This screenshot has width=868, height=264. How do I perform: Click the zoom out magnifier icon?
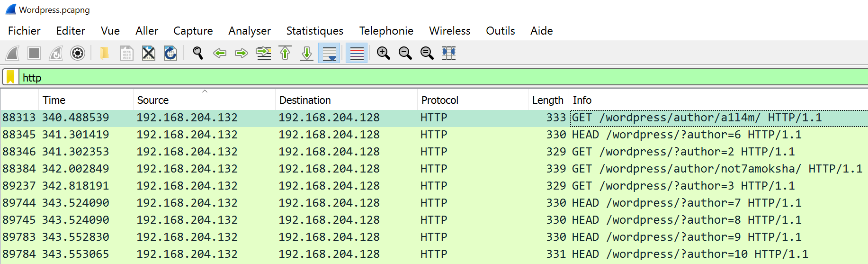coord(405,53)
